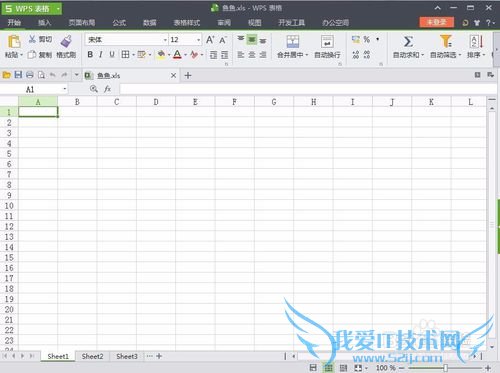Viewport: 500px width, 373px height.
Task: Open the Data ribbon tab
Action: point(150,22)
